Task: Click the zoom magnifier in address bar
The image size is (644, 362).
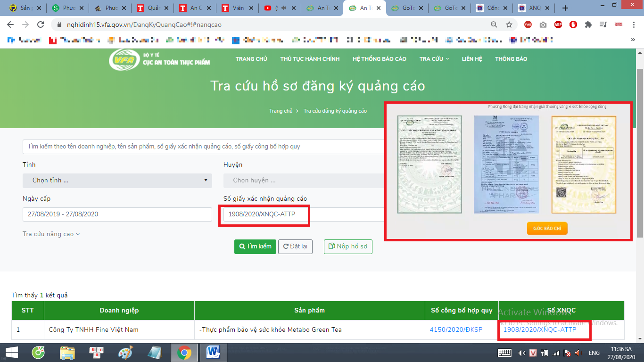Action: tap(494, 25)
